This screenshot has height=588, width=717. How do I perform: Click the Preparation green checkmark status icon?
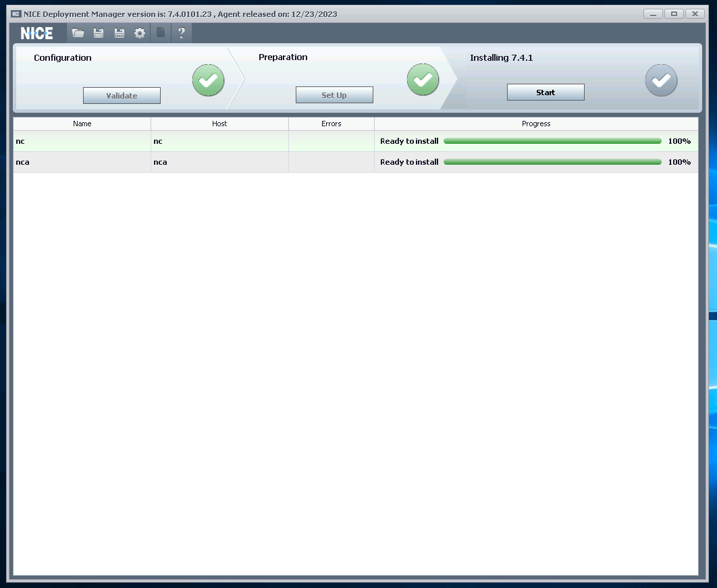pyautogui.click(x=423, y=80)
